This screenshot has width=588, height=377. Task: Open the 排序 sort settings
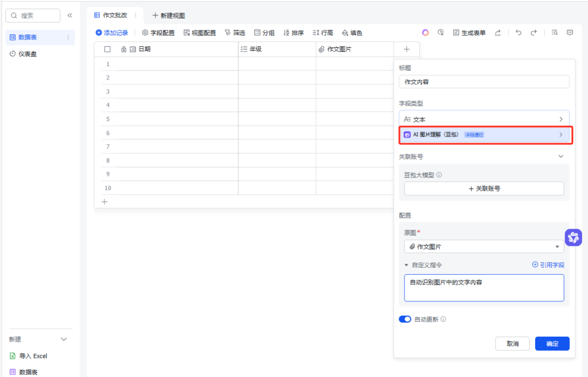tap(293, 33)
